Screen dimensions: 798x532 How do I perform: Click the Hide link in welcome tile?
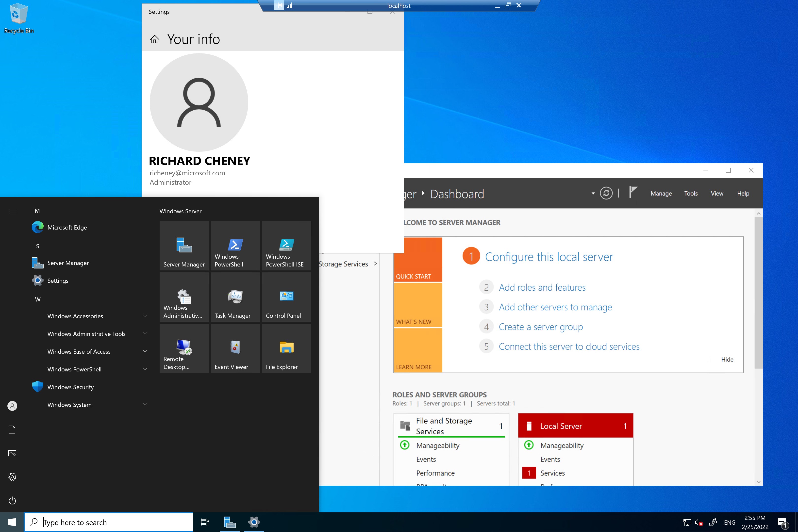(727, 359)
